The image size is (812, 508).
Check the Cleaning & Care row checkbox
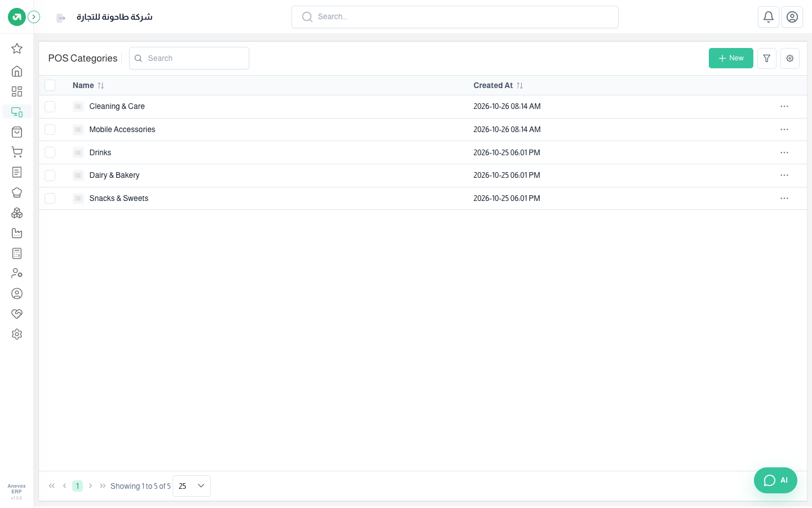[50, 107]
